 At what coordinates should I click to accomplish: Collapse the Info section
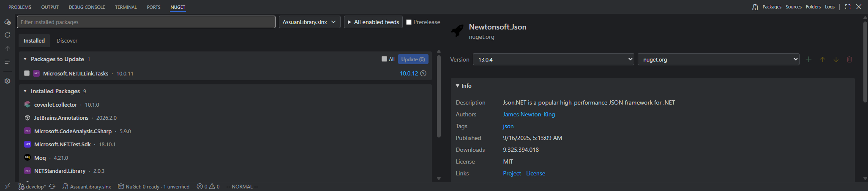[x=458, y=86]
